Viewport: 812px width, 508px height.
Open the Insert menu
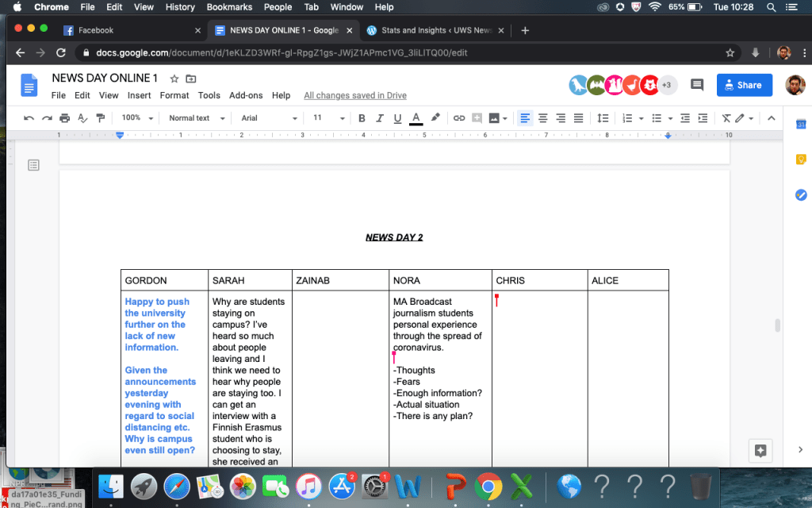(139, 95)
